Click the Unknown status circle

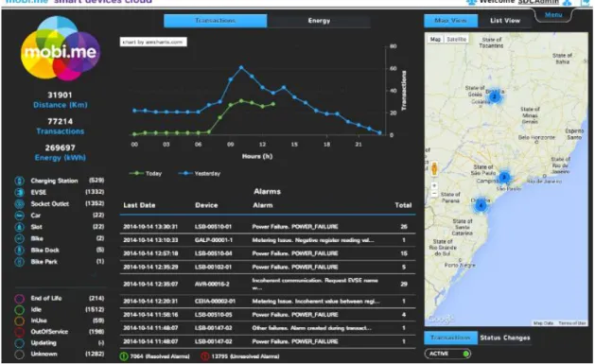(x=19, y=355)
